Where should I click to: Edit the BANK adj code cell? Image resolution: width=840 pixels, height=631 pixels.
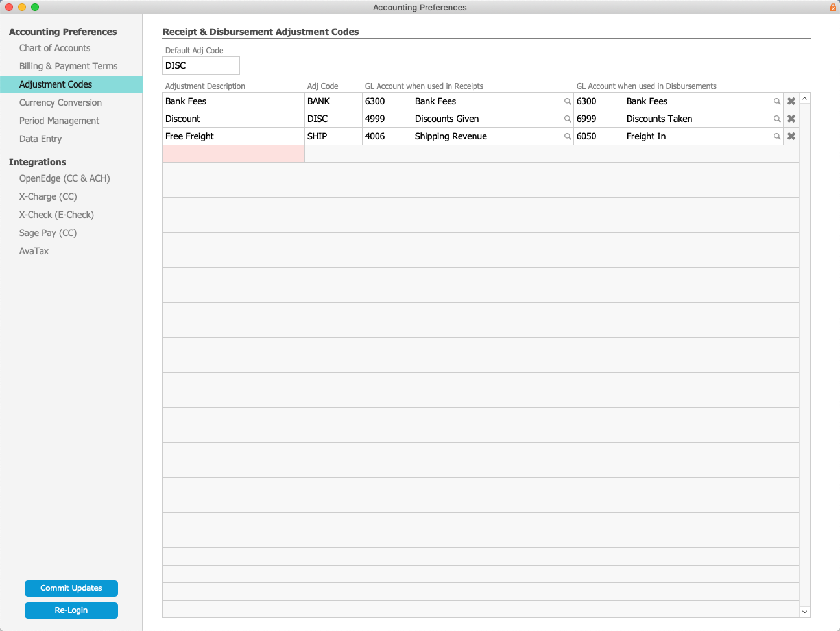(333, 101)
